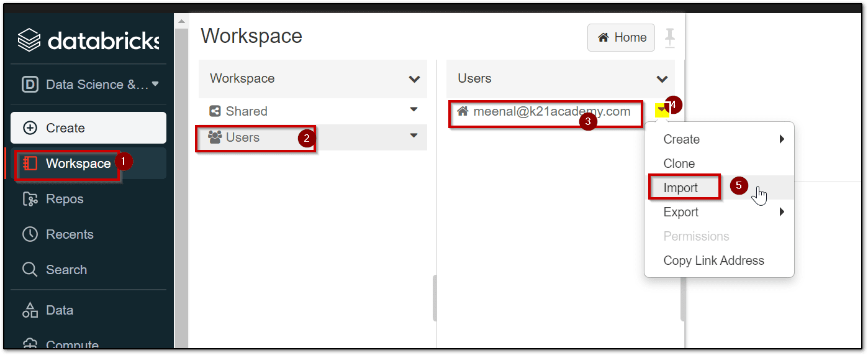Open the Users folder dropdown arrow

414,136
